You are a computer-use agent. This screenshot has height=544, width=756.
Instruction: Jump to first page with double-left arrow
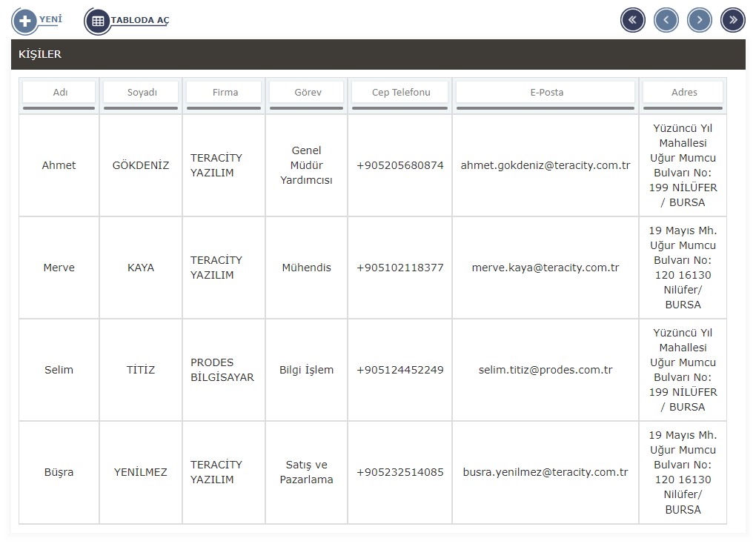632,20
